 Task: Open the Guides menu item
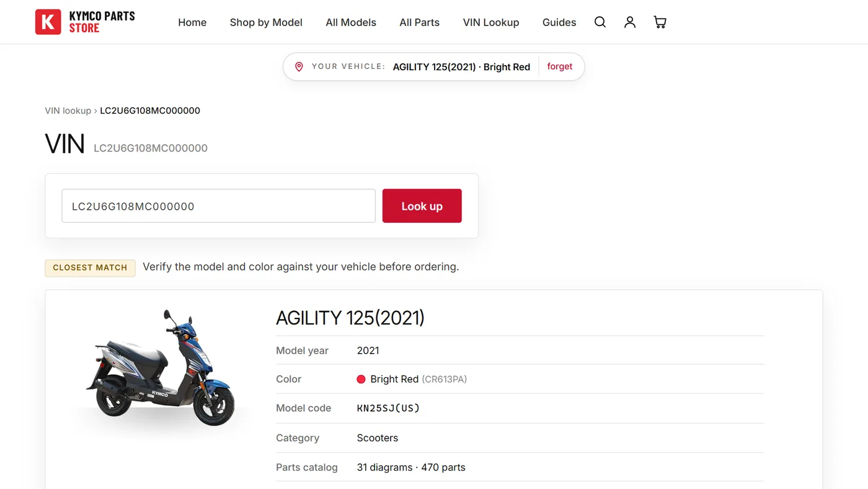(x=559, y=22)
